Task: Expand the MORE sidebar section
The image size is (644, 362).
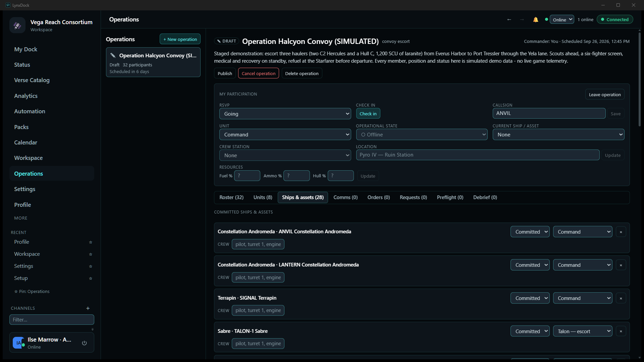Action: pyautogui.click(x=21, y=218)
